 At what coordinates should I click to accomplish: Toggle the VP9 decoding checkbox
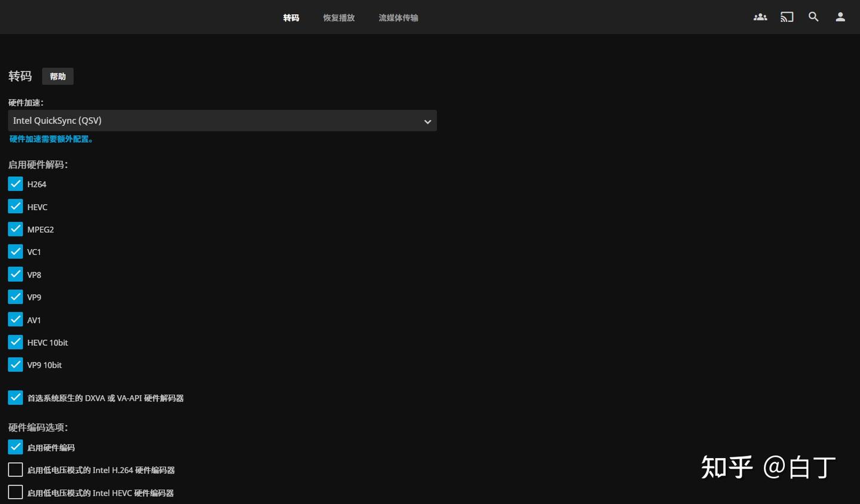click(16, 297)
